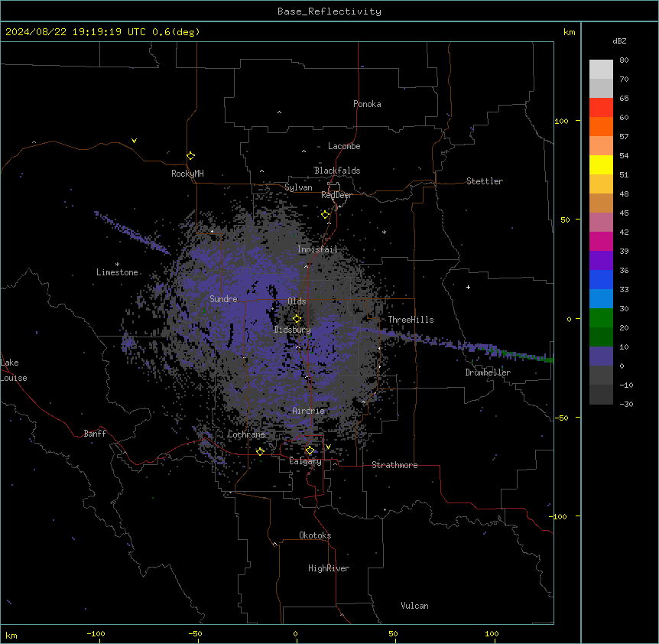Click the slate-blue 0-10 dBZ legend band
The width and height of the screenshot is (659, 644).
(601, 356)
